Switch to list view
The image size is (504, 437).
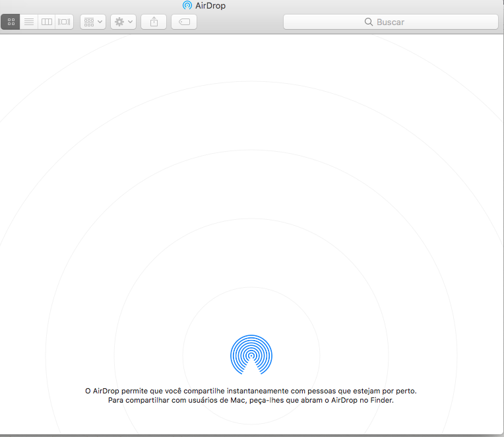(x=29, y=22)
